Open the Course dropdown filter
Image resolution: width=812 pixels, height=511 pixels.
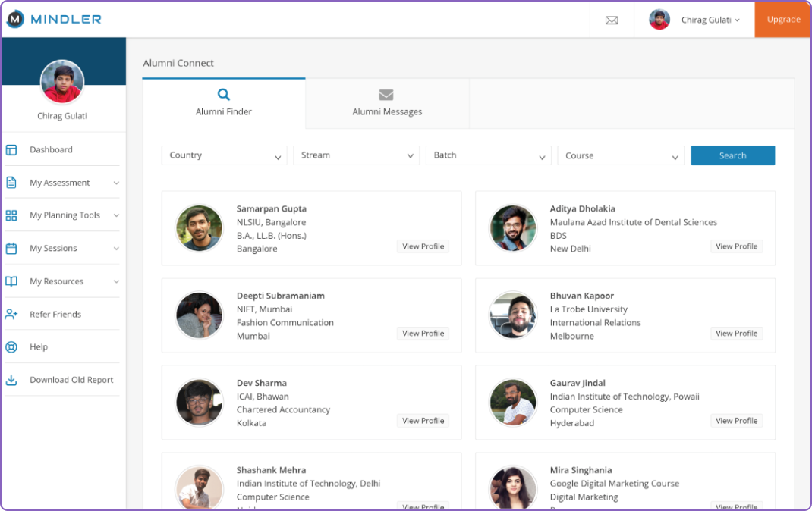[620, 155]
